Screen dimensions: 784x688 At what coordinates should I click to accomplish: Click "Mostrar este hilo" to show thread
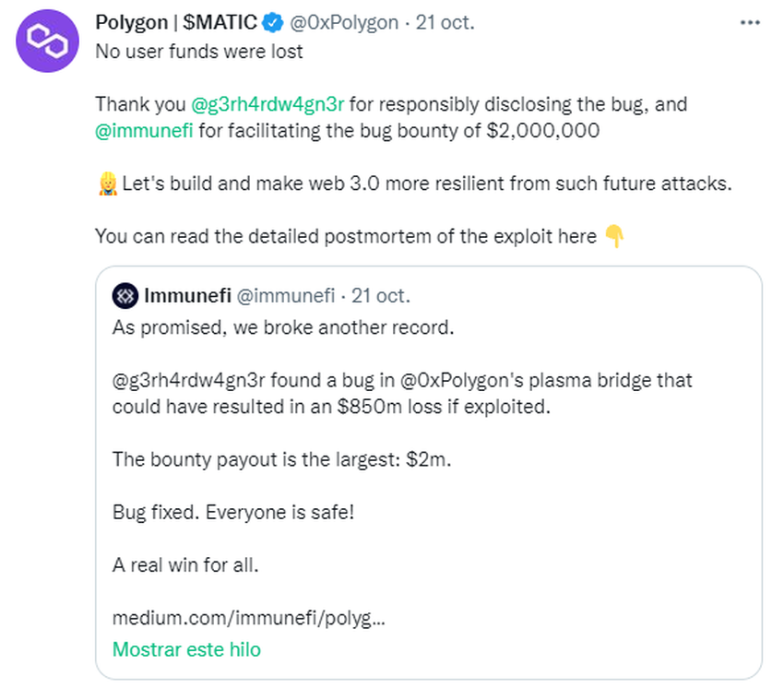point(186,649)
